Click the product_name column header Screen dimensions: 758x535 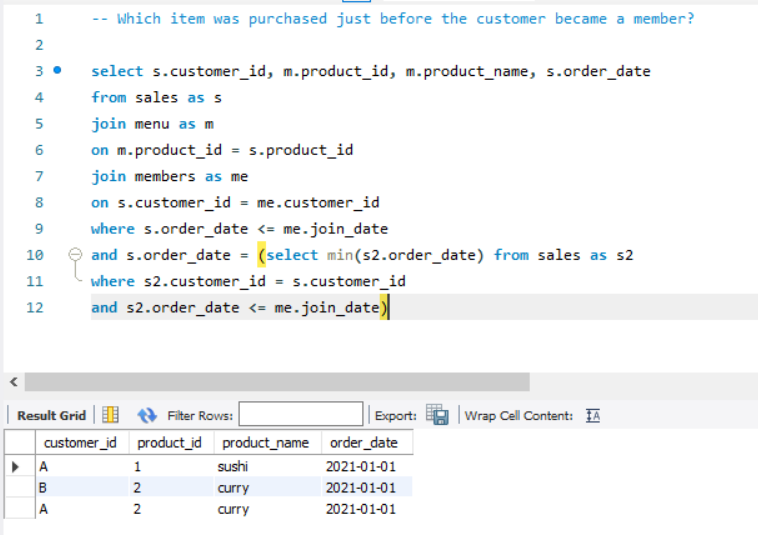click(265, 442)
